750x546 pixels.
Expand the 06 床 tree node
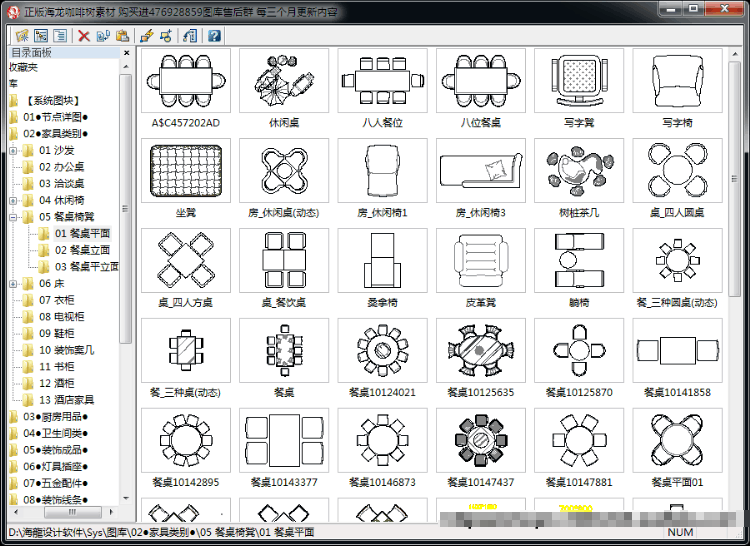tap(13, 284)
